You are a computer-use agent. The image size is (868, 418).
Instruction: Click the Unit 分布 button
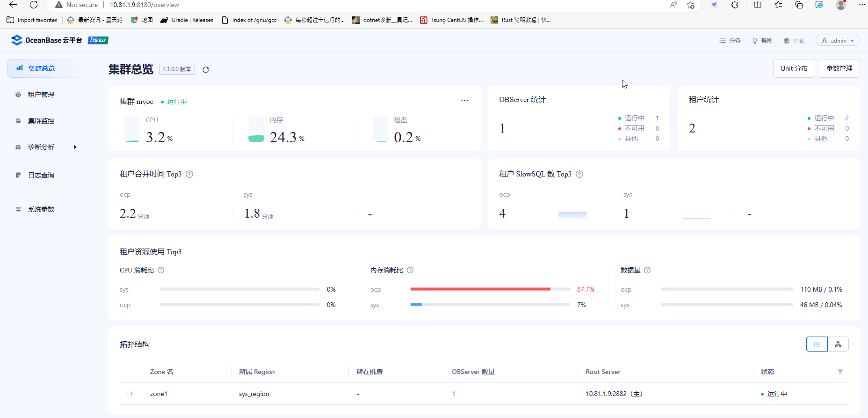794,68
